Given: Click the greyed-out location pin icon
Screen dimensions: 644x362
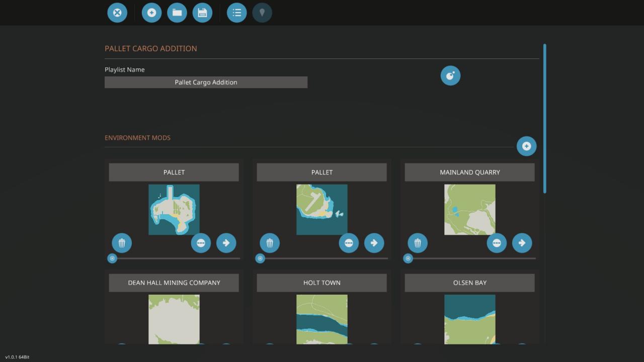Looking at the screenshot, I should [x=262, y=13].
